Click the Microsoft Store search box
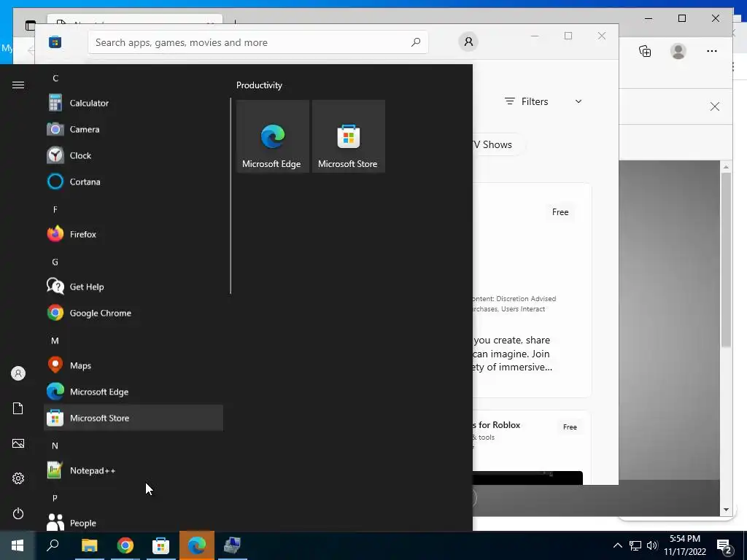Image resolution: width=747 pixels, height=560 pixels. [x=258, y=42]
